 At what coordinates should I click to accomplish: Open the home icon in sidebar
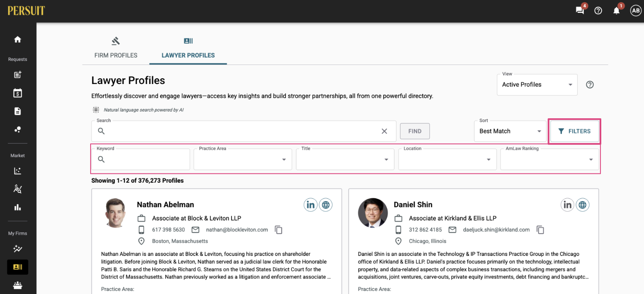[17, 39]
